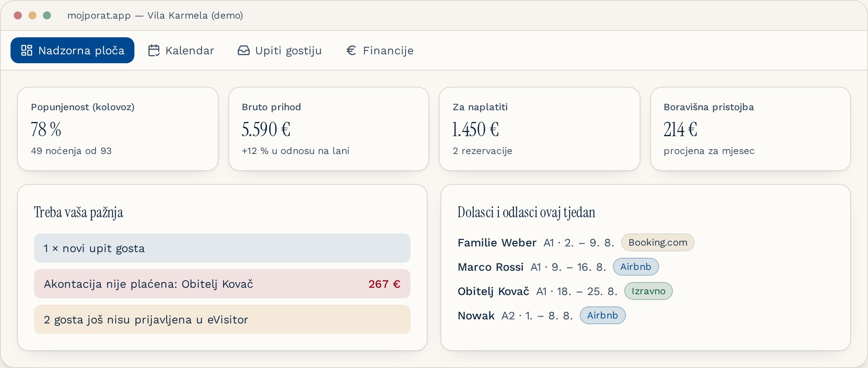The image size is (868, 368).
Task: Open the eVisitor unregistered guests alert
Action: click(222, 319)
